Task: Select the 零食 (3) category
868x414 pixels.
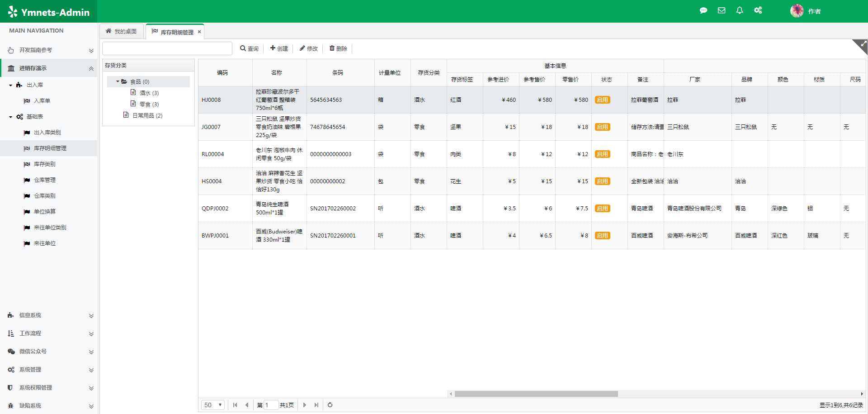Action: (149, 105)
